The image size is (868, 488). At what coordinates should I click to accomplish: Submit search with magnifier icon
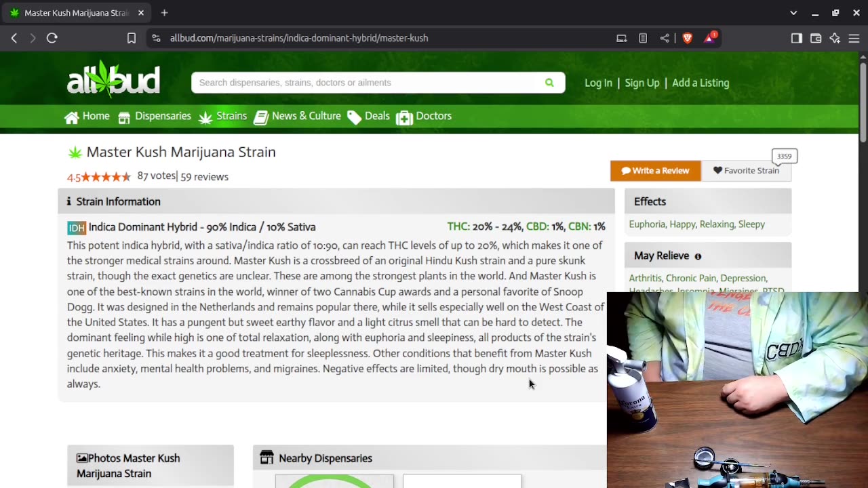549,83
